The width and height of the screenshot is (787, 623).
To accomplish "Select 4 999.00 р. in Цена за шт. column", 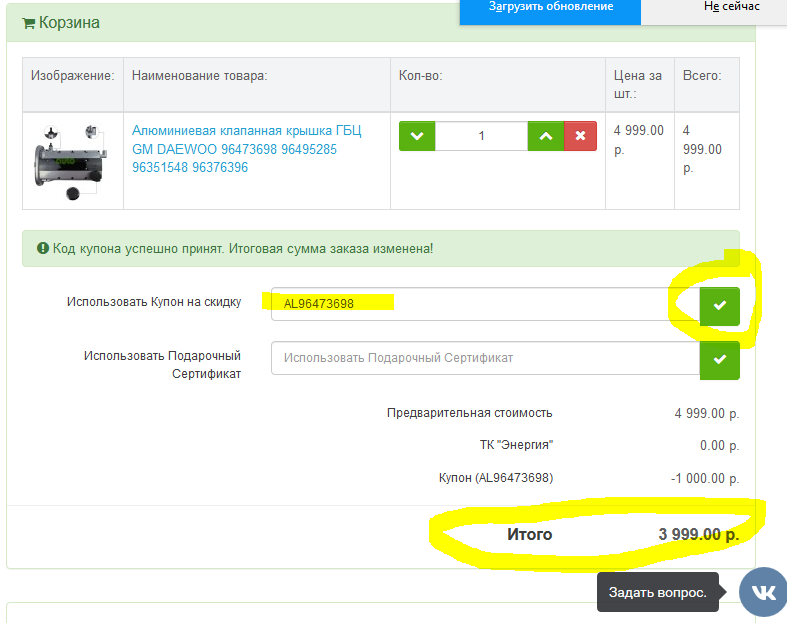I will coord(638,140).
